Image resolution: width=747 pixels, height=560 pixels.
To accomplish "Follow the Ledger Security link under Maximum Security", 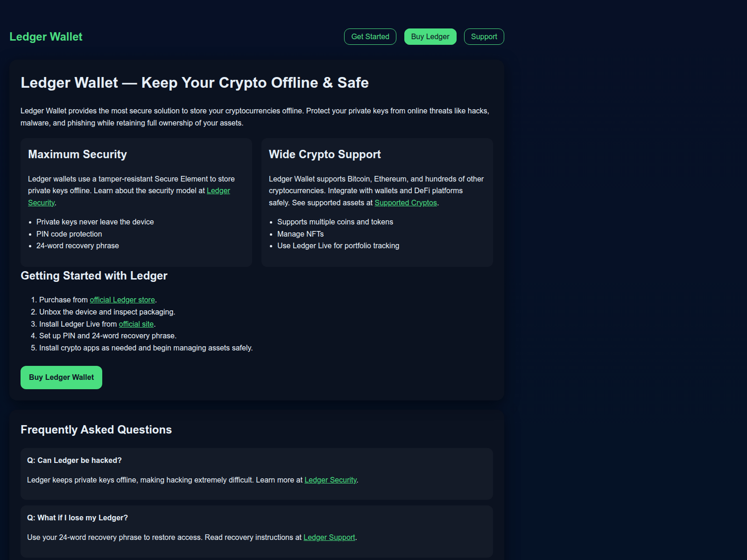I will coord(218,191).
